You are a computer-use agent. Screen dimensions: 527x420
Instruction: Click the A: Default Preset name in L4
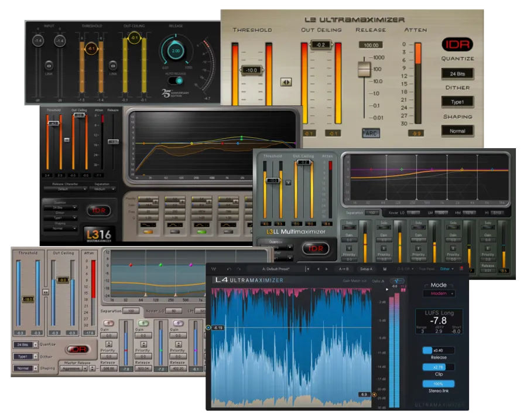[x=276, y=269]
